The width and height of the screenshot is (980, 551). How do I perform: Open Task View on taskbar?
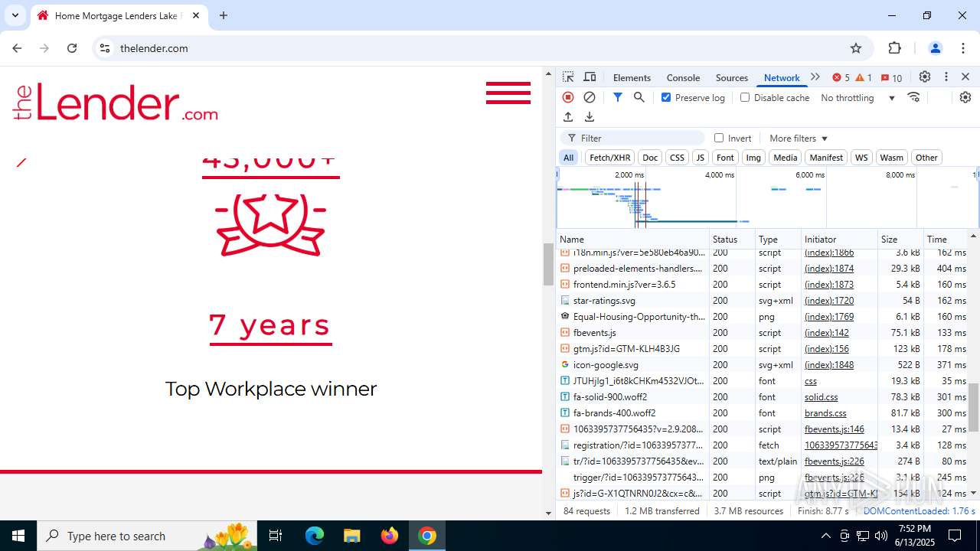pos(276,536)
